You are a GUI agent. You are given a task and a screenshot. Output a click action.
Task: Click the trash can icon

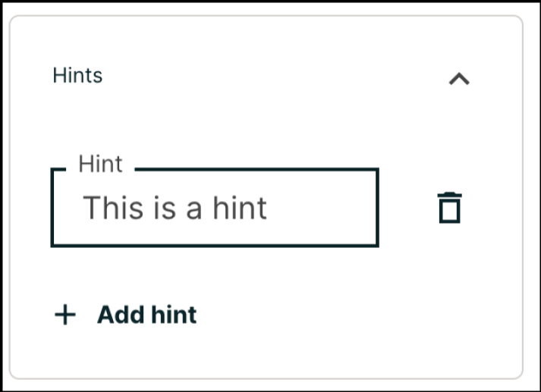(449, 208)
